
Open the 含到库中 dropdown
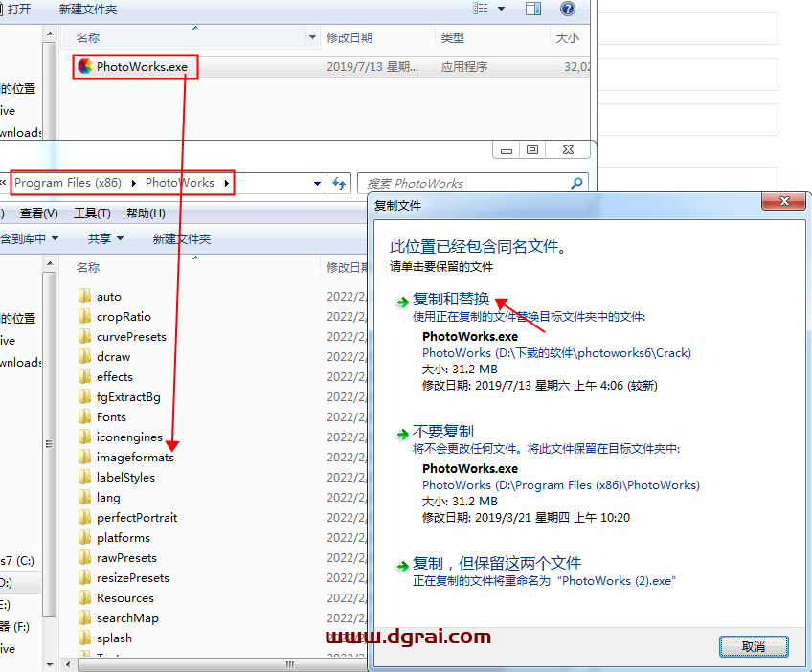click(x=29, y=238)
